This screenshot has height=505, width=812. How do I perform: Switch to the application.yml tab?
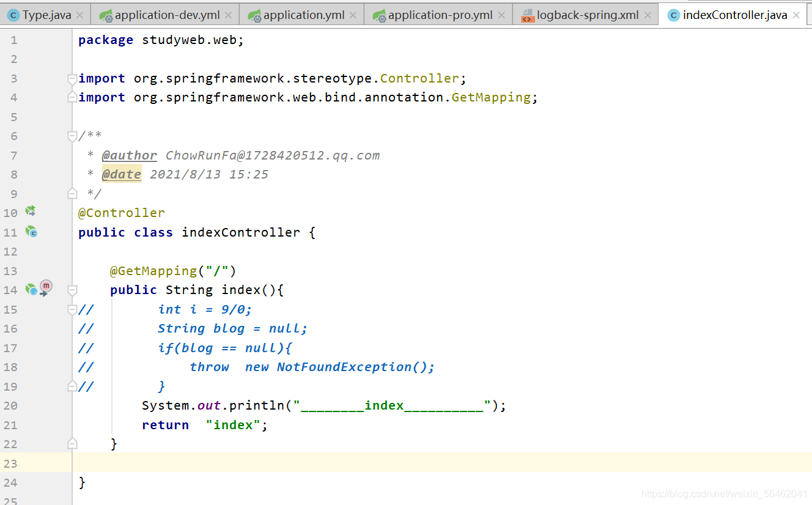point(303,15)
